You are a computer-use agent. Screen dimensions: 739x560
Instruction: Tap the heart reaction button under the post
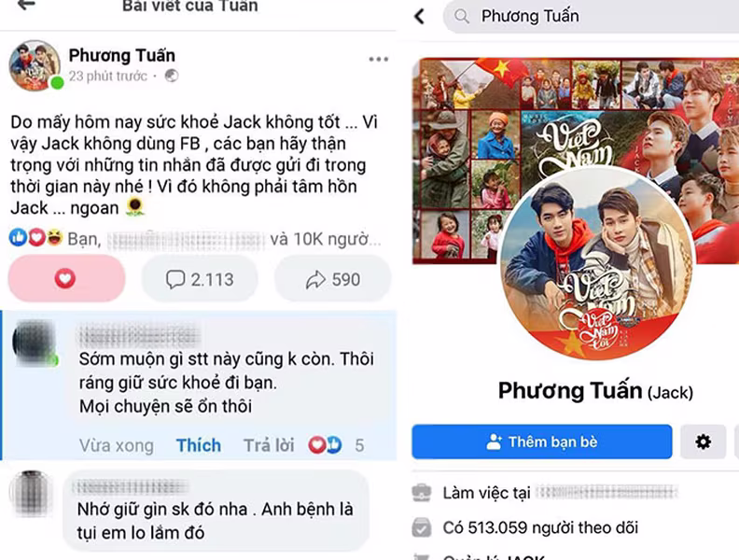(66, 278)
